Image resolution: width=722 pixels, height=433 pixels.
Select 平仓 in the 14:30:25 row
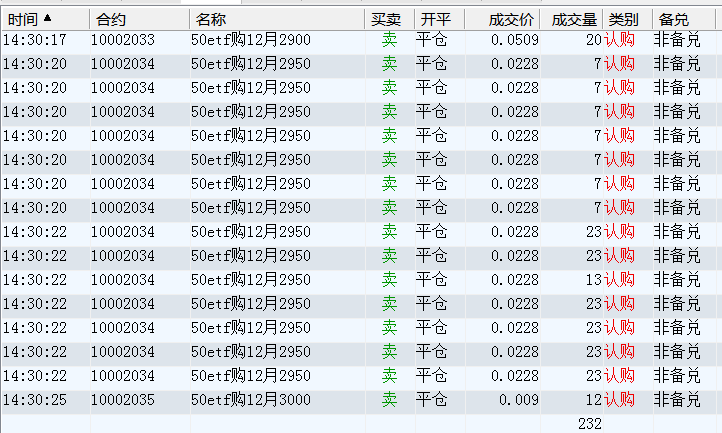431,400
